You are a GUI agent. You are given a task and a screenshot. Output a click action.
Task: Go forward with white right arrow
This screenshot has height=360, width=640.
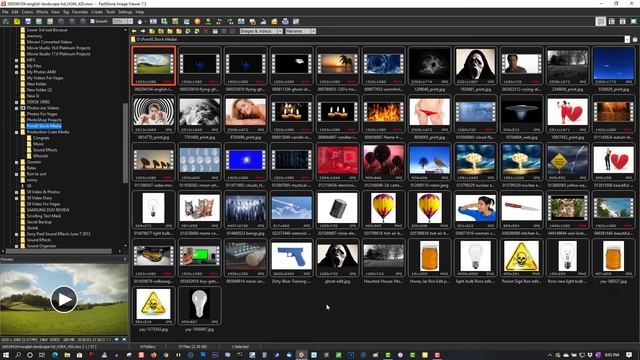click(x=143, y=31)
